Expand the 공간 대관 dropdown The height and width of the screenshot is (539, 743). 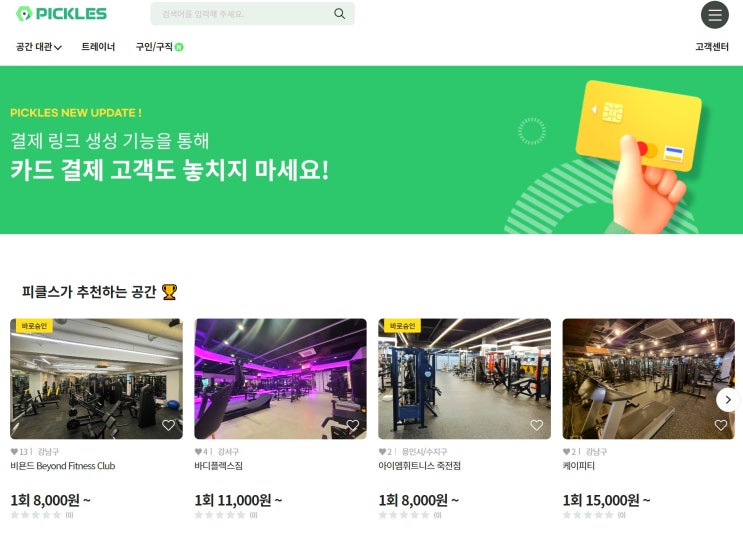coord(39,47)
